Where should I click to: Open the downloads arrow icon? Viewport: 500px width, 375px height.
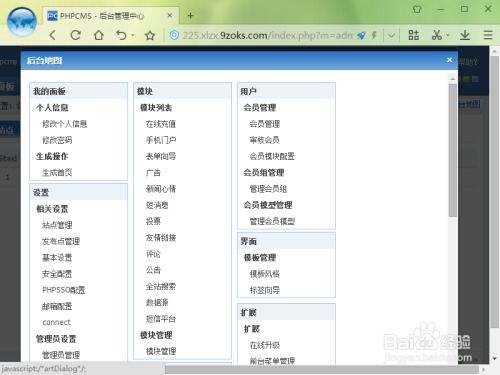point(465,35)
